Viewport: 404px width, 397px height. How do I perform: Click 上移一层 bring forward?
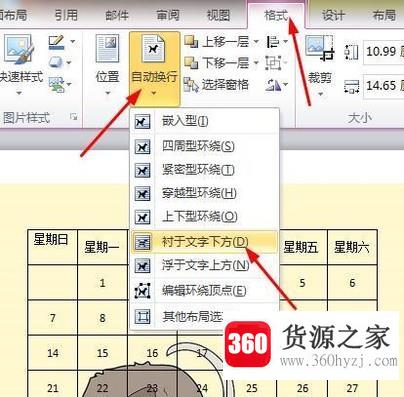(217, 42)
